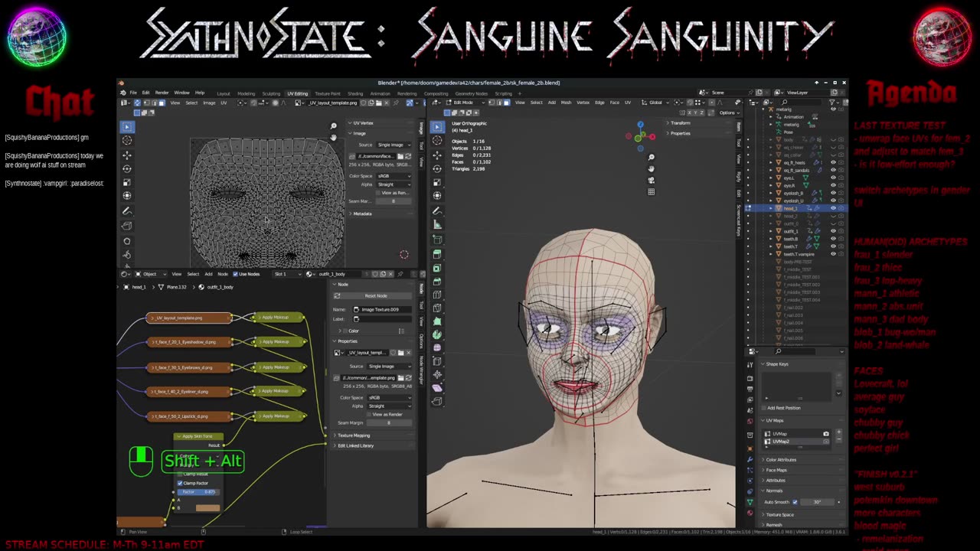Click the UV editor zoom magnifier icon
This screenshot has width=980, height=551.
pyautogui.click(x=334, y=126)
